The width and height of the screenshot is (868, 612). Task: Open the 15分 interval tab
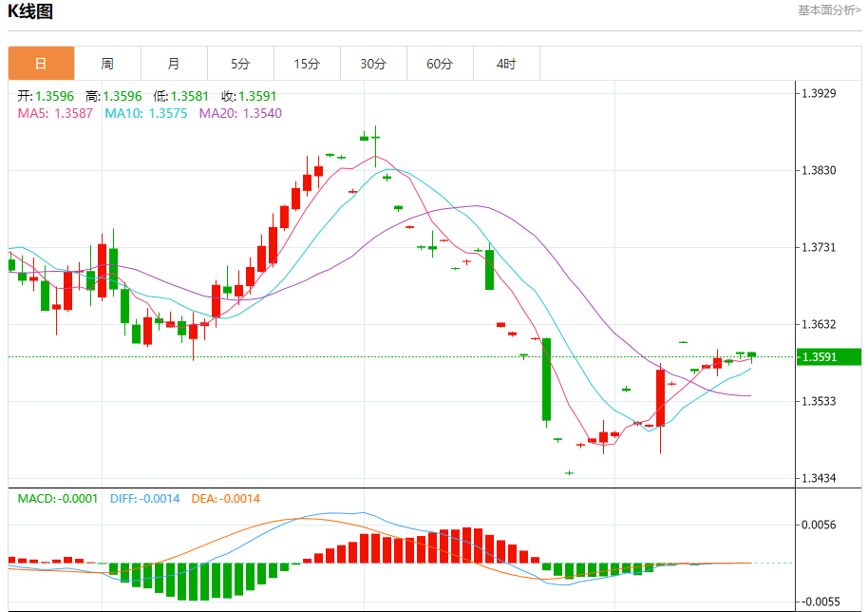coord(307,64)
